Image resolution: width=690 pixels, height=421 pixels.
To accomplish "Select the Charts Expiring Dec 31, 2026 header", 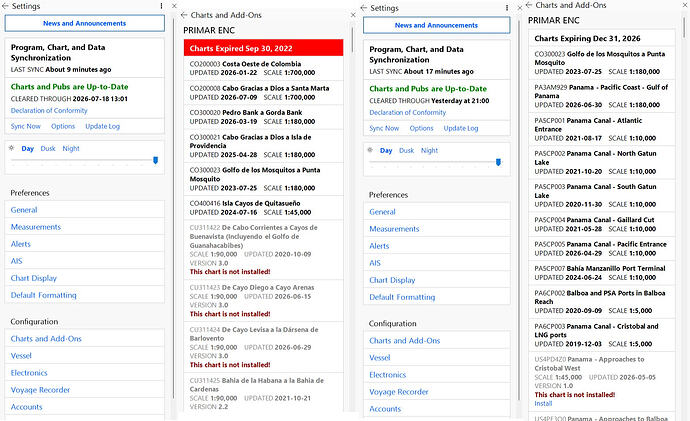I will tap(602, 38).
